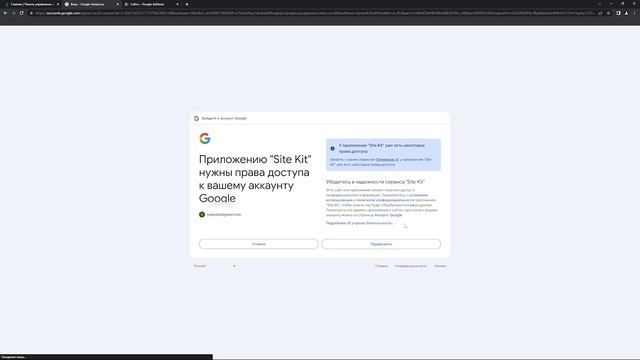The width and height of the screenshot is (640, 360).
Task: Restore down the browser window
Action: (x=622, y=4)
